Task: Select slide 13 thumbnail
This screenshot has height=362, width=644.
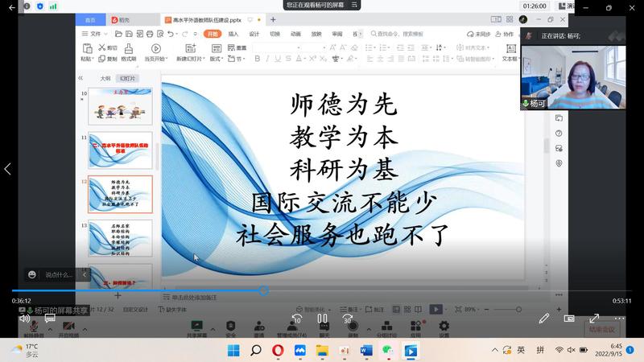Action: (120, 237)
